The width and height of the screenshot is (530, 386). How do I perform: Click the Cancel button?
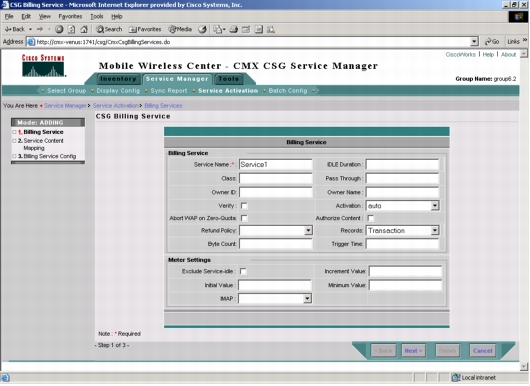482,351
